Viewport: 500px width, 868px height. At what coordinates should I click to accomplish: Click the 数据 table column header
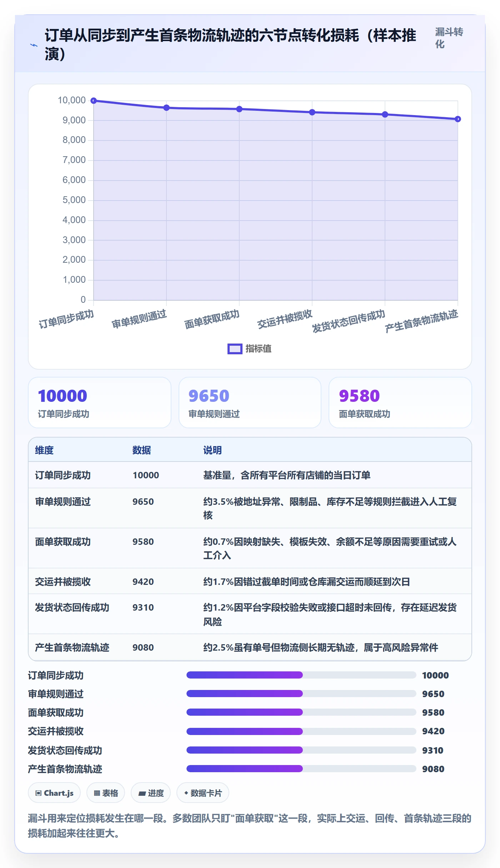point(142,450)
